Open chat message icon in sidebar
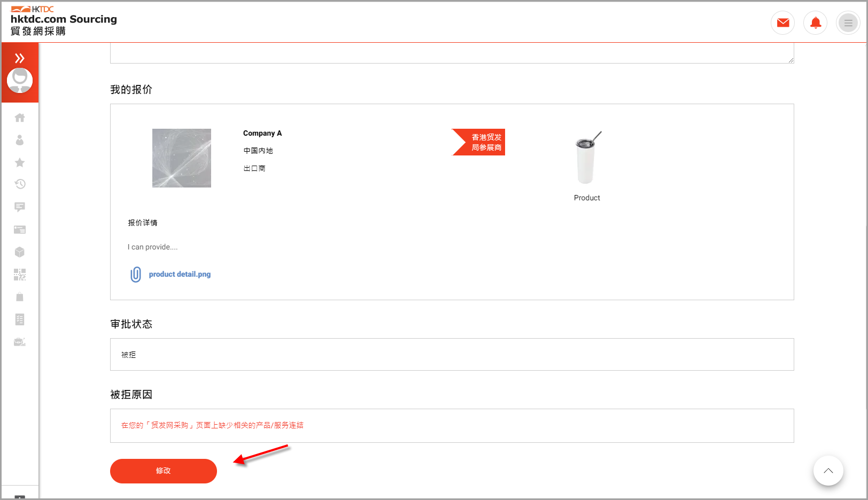868x500 pixels. [20, 207]
